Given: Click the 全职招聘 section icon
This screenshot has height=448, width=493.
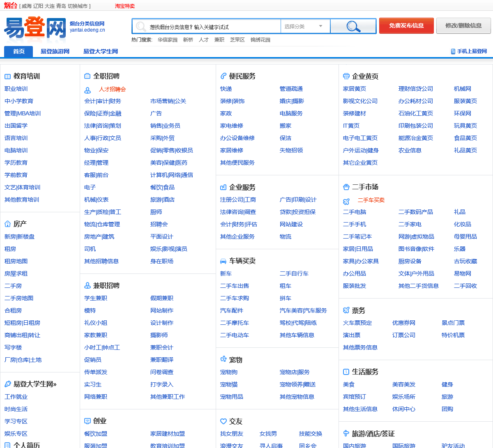Looking at the screenshot, I should click(87, 76).
